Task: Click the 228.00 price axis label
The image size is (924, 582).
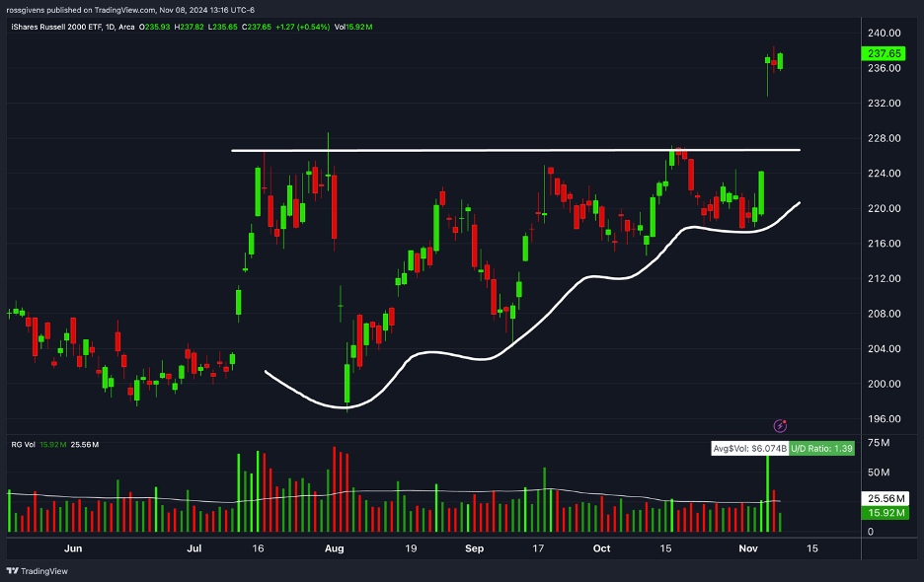Action: (884, 138)
